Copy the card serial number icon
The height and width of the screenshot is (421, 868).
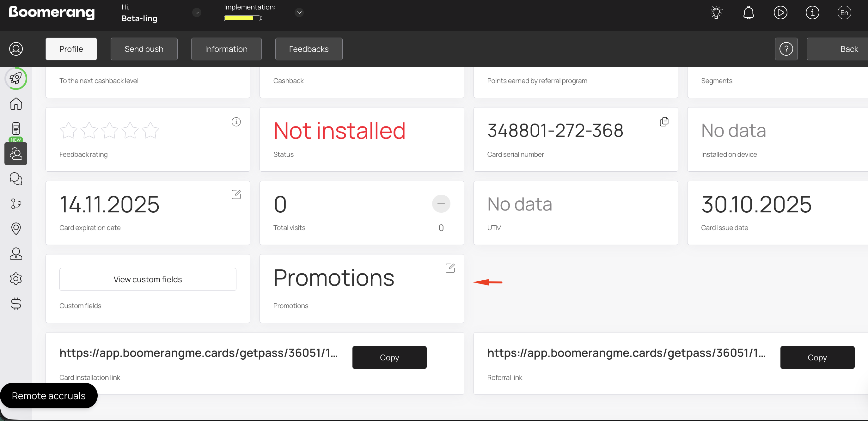[x=664, y=122]
